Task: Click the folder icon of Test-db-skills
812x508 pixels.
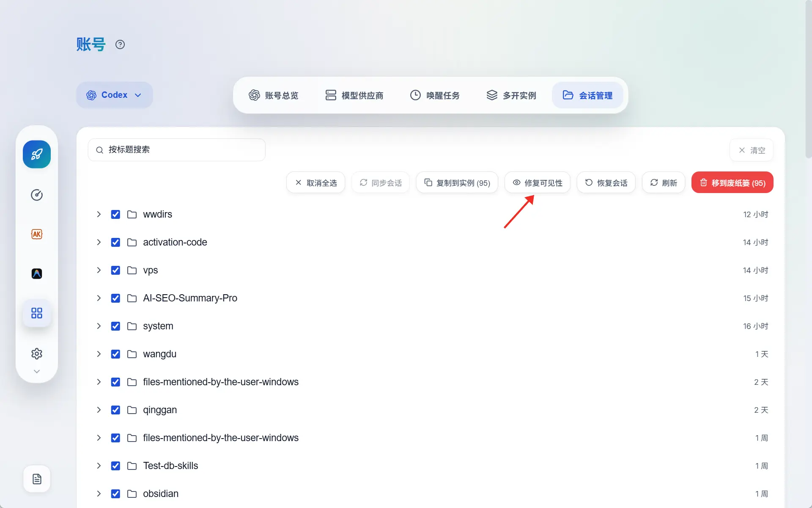Action: pyautogui.click(x=132, y=466)
